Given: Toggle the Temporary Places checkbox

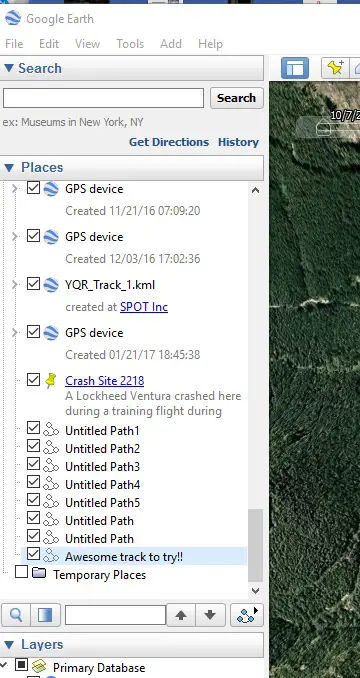Looking at the screenshot, I should pyautogui.click(x=21, y=572).
